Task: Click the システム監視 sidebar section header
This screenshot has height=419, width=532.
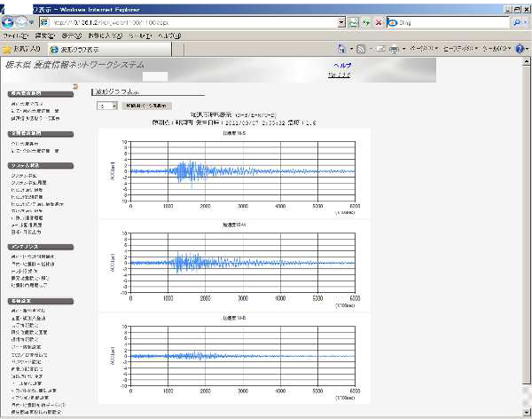Action: [41, 166]
